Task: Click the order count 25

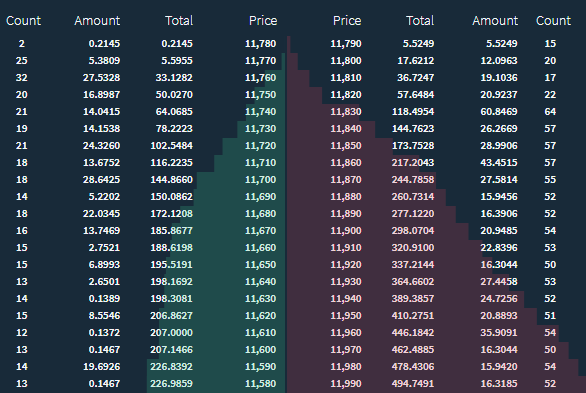Action: tap(22, 61)
